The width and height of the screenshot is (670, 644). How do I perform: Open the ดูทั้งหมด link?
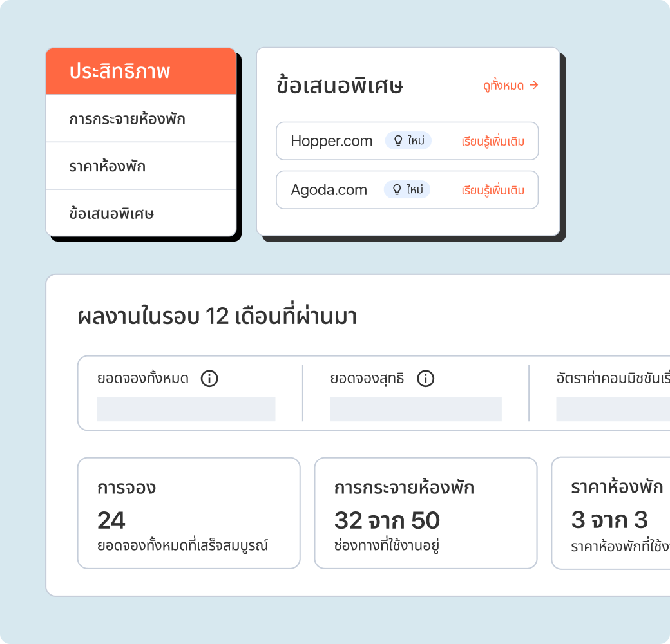[x=503, y=86]
